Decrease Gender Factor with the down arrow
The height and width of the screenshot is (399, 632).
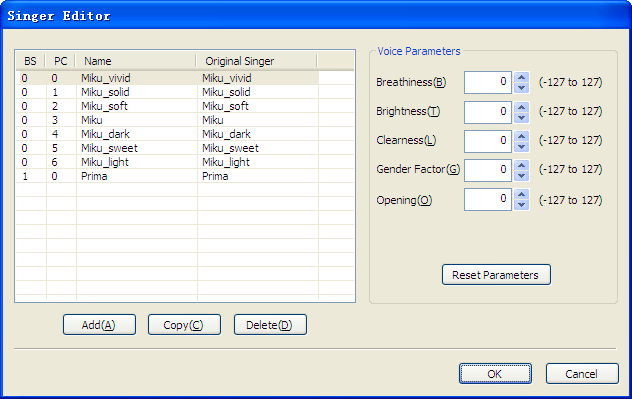pos(522,175)
